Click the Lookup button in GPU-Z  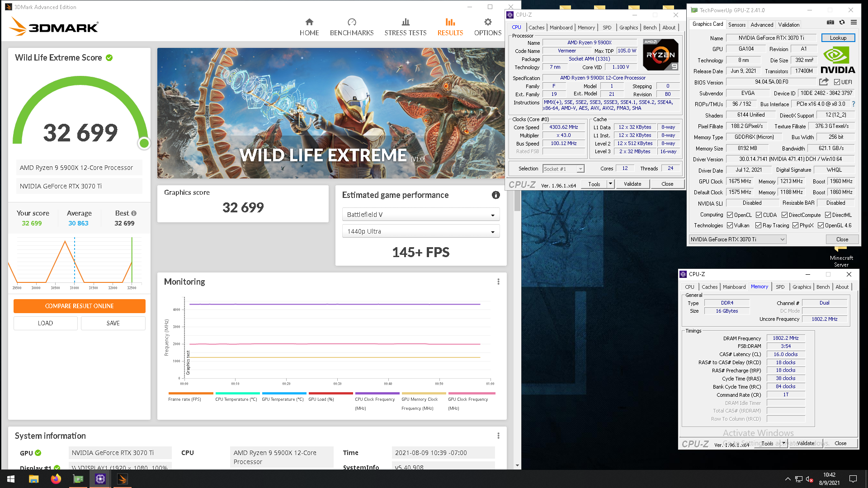click(x=838, y=38)
